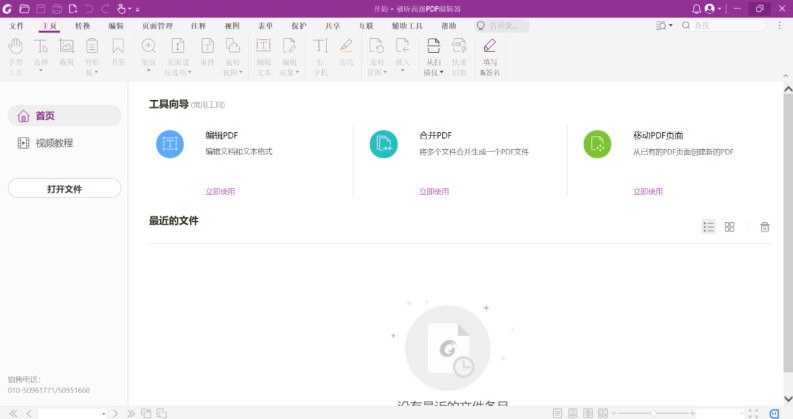The image size is (793, 419).
Task: Click the Move PDF pages icon
Action: click(597, 143)
